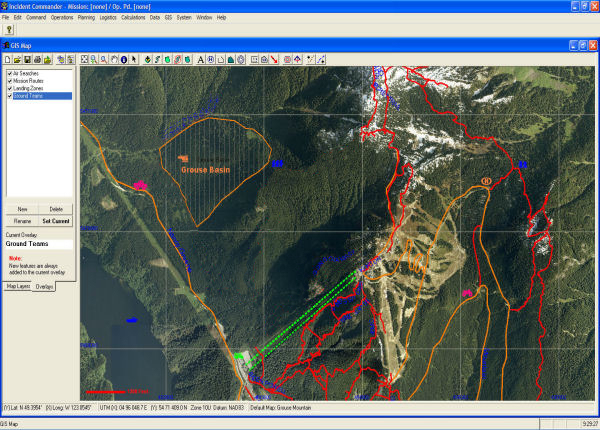Select the Mission Routes overlay name
600x430 pixels.
click(x=28, y=81)
